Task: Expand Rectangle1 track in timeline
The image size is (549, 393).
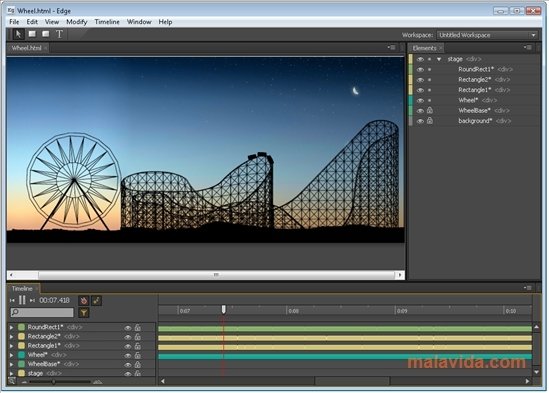Action: (x=11, y=346)
